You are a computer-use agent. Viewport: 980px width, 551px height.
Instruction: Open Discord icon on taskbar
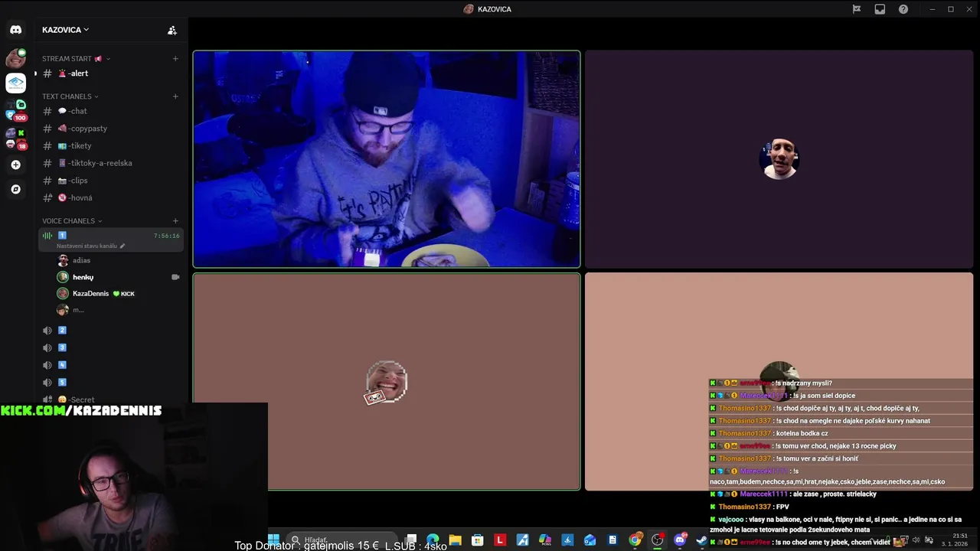(680, 540)
